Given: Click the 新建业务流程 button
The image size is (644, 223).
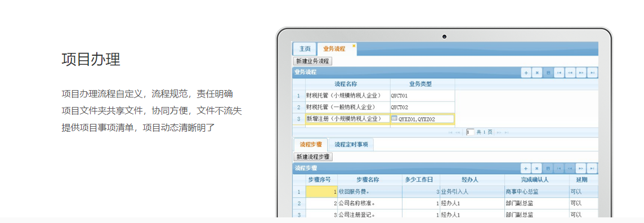Looking at the screenshot, I should [x=312, y=61].
